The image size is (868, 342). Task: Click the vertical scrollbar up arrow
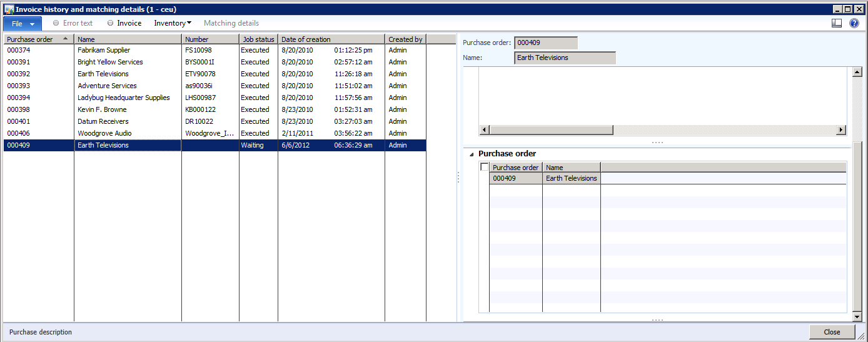(857, 73)
